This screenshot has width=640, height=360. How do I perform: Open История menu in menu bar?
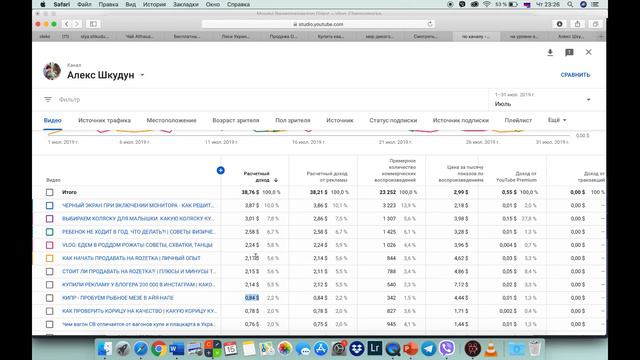click(x=154, y=4)
